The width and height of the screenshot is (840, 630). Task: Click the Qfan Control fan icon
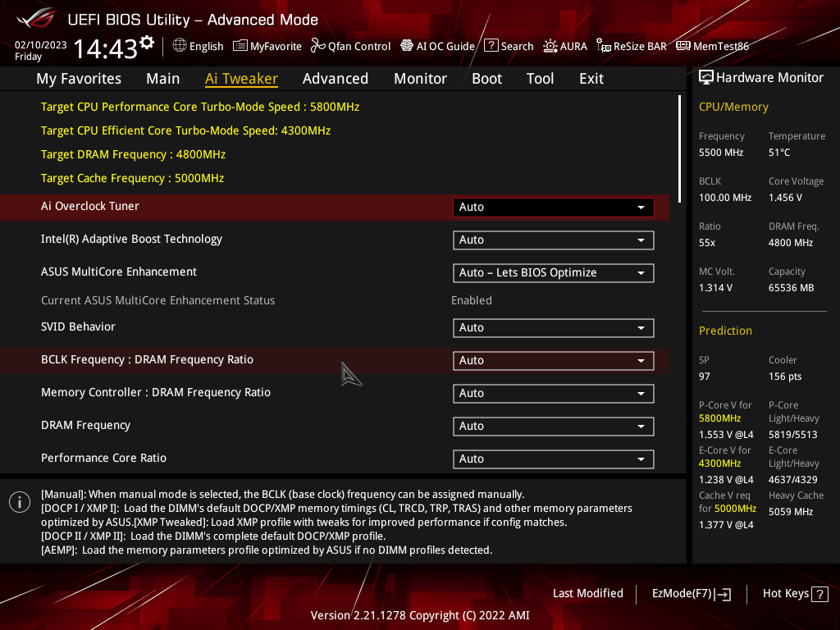[318, 46]
